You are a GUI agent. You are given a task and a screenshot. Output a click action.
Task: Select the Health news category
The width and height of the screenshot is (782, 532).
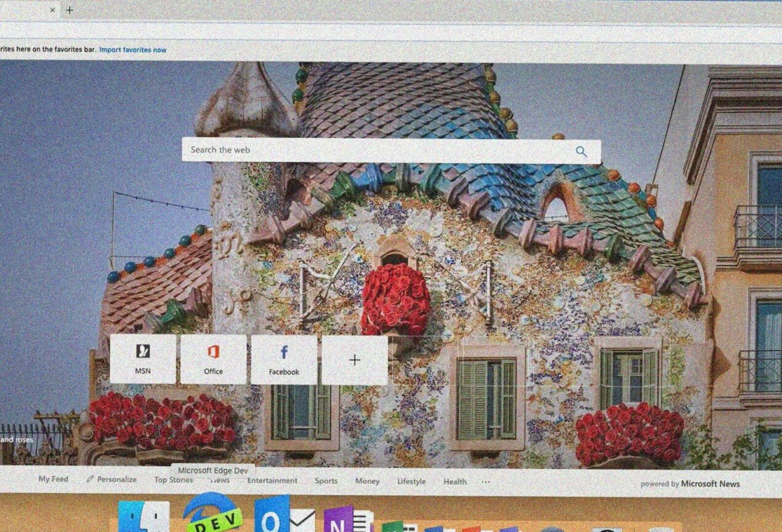coord(455,482)
